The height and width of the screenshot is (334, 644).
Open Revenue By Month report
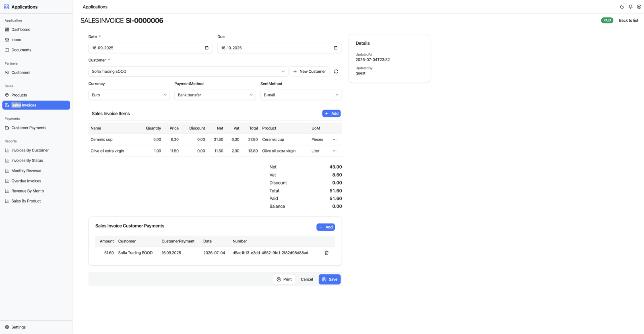pyautogui.click(x=36, y=191)
